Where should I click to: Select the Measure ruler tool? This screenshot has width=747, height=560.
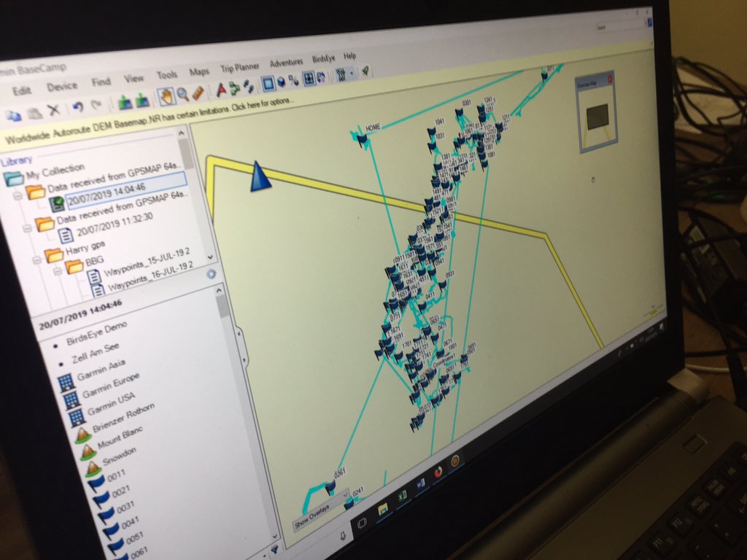tap(197, 93)
